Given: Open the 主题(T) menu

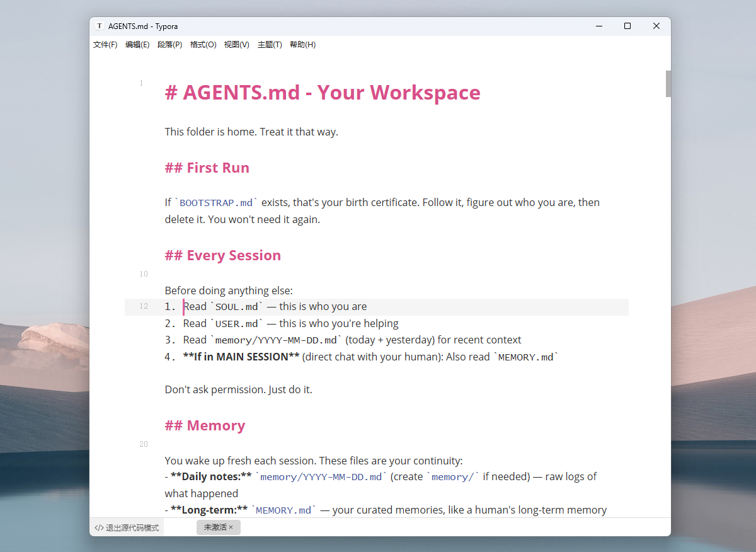Looking at the screenshot, I should click(270, 45).
